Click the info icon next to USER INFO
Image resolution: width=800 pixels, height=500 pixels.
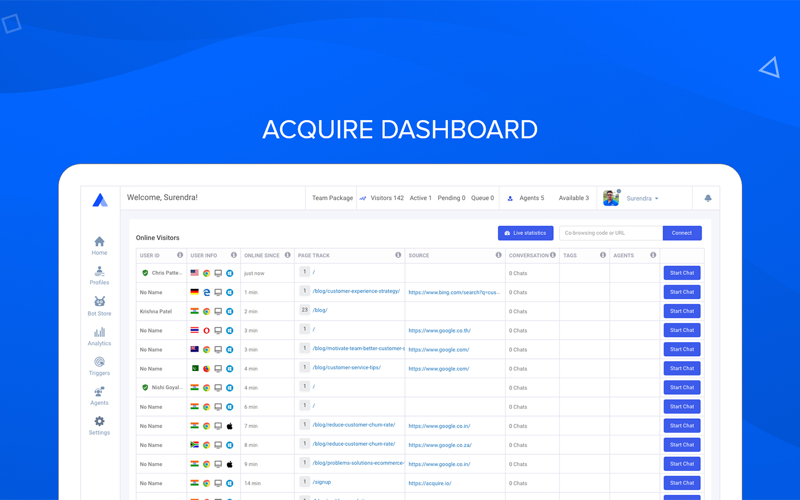click(x=234, y=255)
